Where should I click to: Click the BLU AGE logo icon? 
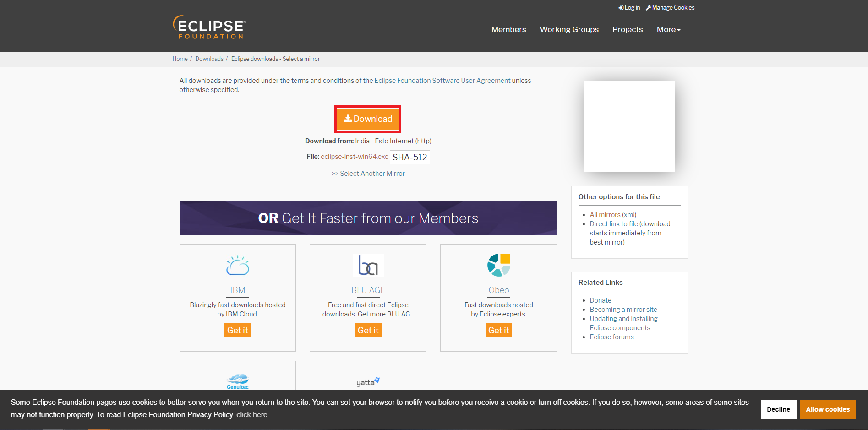click(368, 265)
